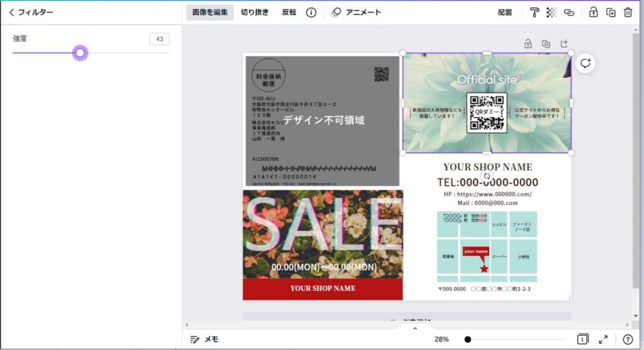Select the TEL:000-0000-0000 text
This screenshot has height=350, width=644.
tap(487, 182)
